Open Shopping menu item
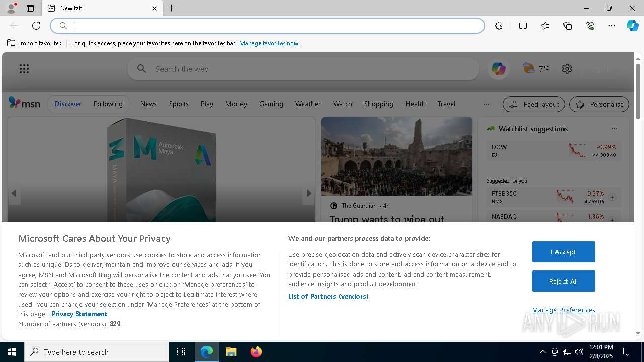The image size is (644, 362). point(378,104)
